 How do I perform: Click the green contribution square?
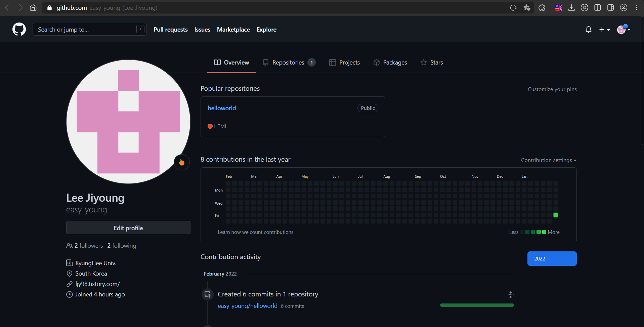tap(556, 215)
